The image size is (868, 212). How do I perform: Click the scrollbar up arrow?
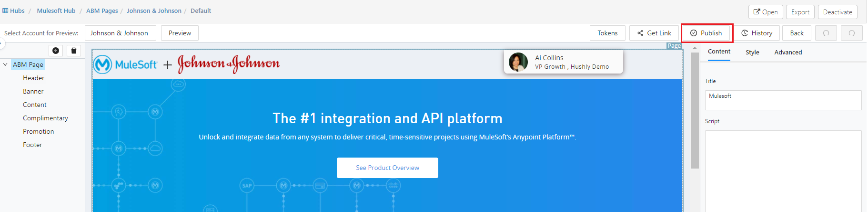point(695,48)
